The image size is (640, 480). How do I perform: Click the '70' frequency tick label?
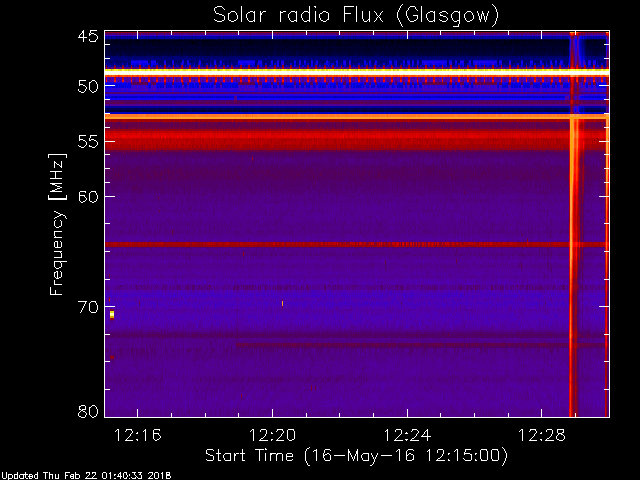click(88, 307)
